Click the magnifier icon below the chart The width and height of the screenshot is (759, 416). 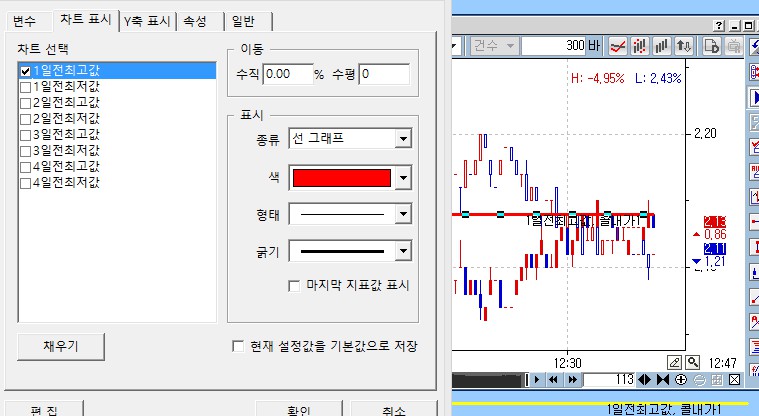693,361
